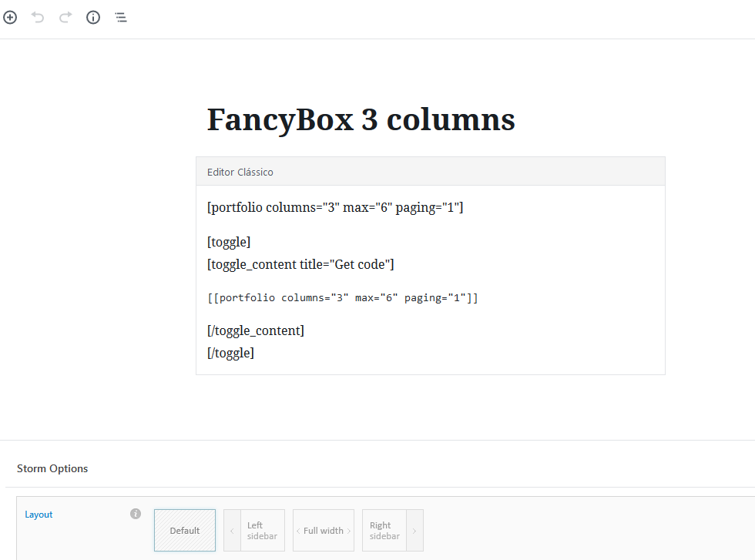Redo the last undone change

tap(65, 18)
